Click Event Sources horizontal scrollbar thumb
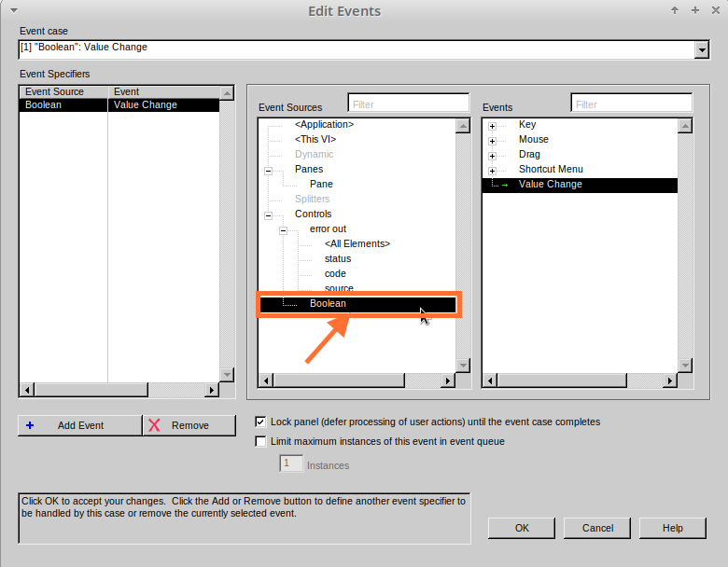Image resolution: width=728 pixels, height=567 pixels. [x=339, y=380]
